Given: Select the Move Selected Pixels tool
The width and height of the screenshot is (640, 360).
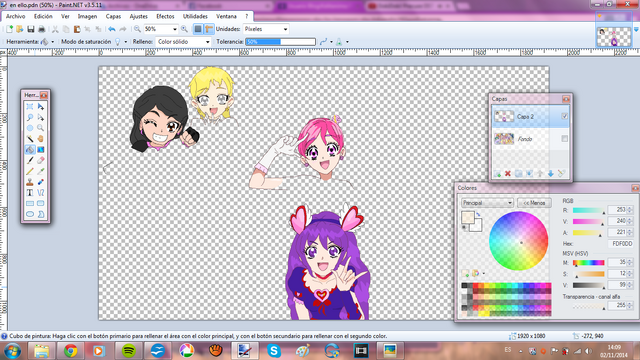Looking at the screenshot, I should coord(41,107).
